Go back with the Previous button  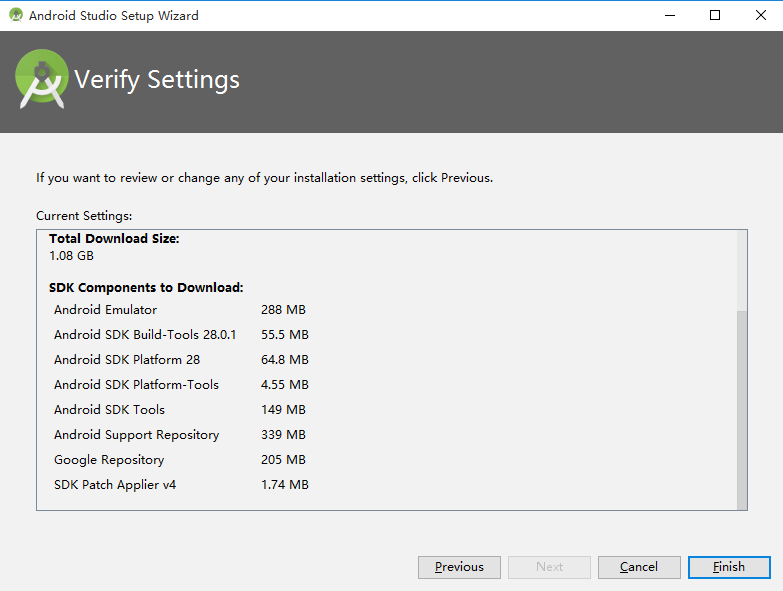(459, 567)
